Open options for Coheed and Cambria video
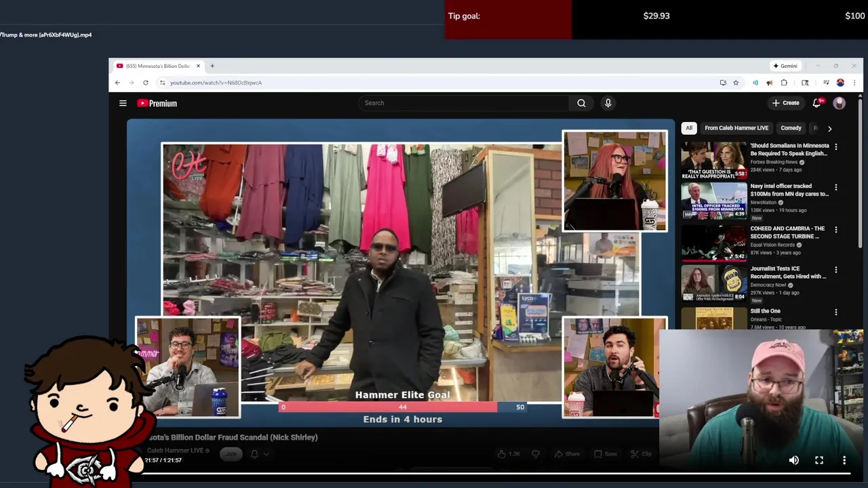The width and height of the screenshot is (868, 488). pos(835,230)
